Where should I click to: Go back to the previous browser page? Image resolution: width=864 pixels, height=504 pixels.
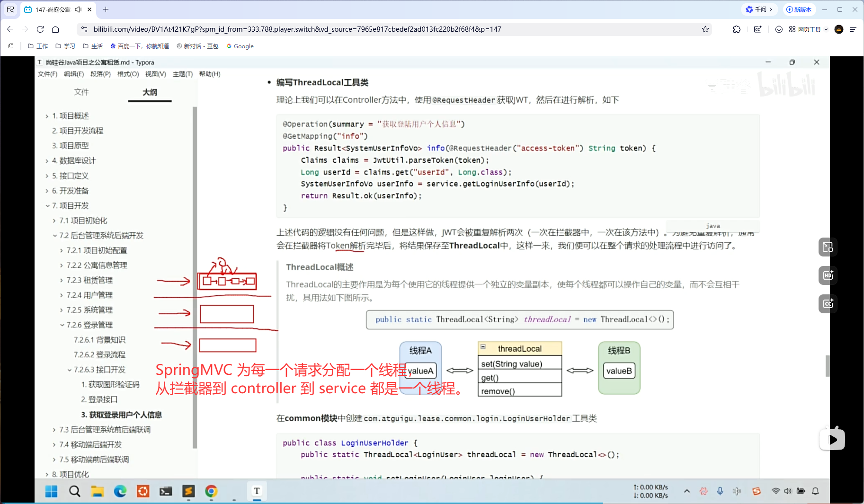click(x=10, y=29)
